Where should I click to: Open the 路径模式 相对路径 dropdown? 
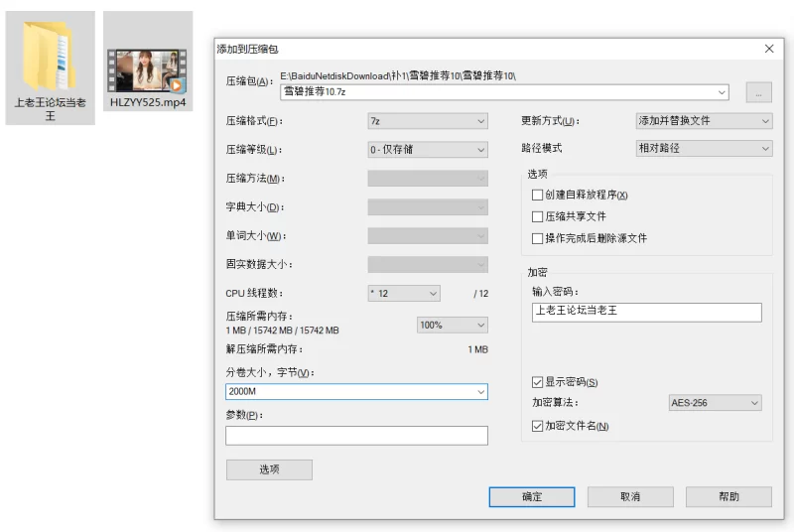pos(704,148)
